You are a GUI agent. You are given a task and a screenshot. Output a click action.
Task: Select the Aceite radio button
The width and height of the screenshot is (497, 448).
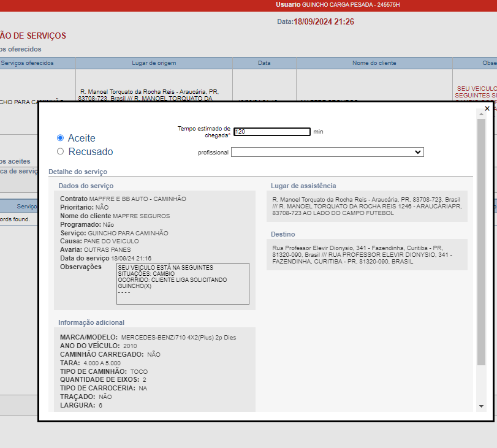click(60, 138)
